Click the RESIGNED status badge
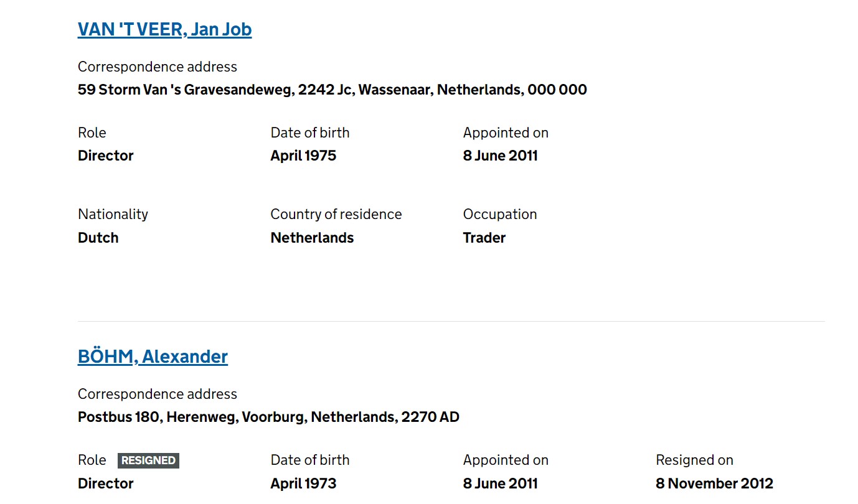The width and height of the screenshot is (858, 504). point(148,460)
